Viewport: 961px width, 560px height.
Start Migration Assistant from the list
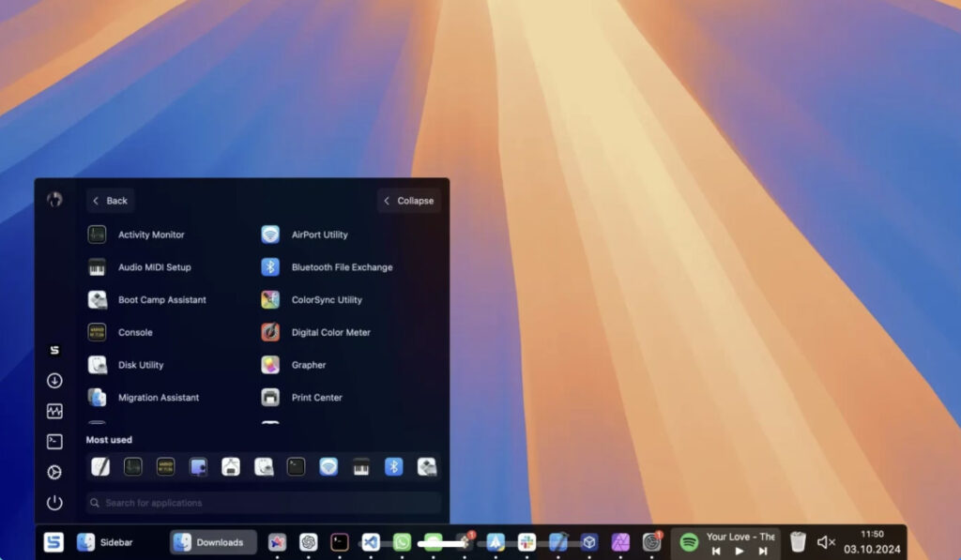point(144,397)
